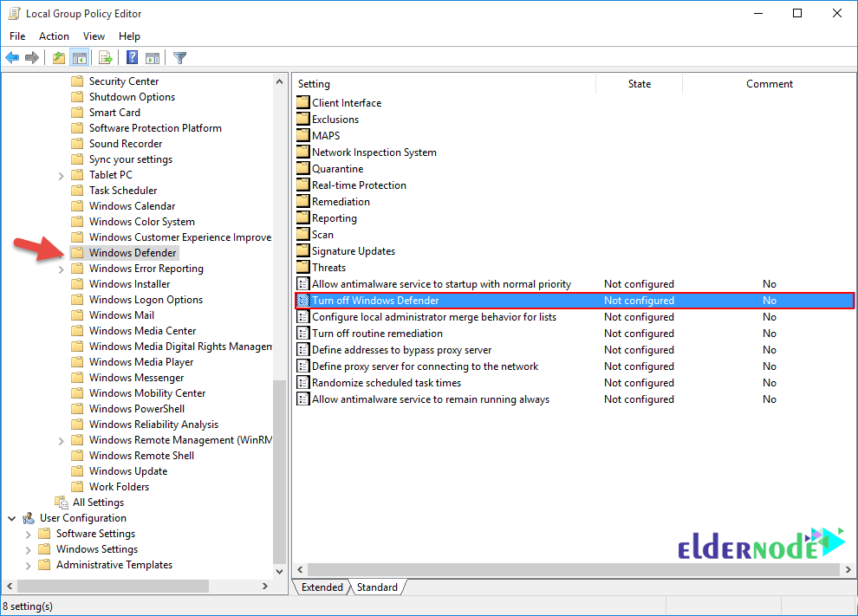This screenshot has height=616, width=858.
Task: Expand the Tablet PC tree node
Action: (61, 176)
